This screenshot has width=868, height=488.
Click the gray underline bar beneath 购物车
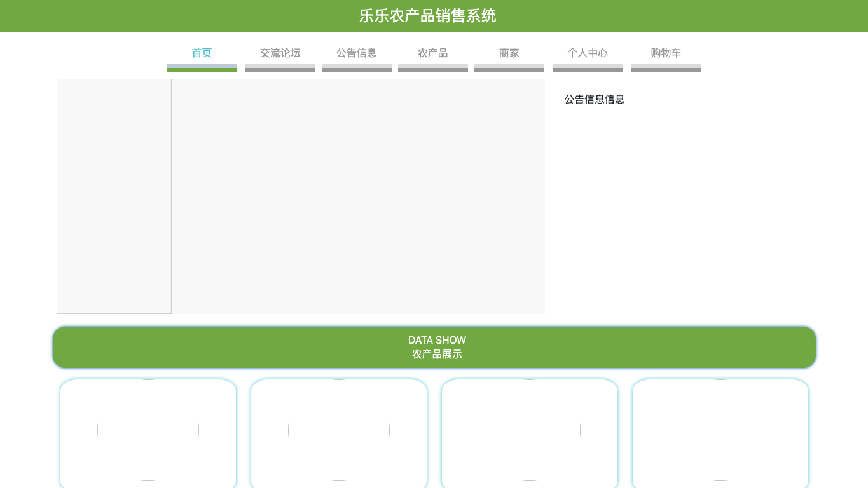click(x=666, y=68)
